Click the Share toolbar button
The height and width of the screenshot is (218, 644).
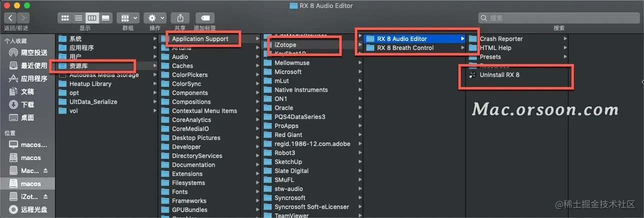[x=180, y=18]
